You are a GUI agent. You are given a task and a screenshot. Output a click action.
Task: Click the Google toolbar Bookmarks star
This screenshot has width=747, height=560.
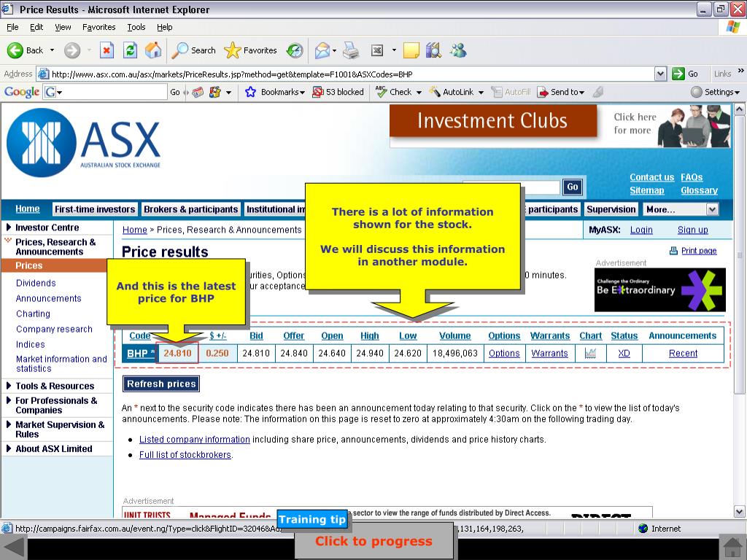click(x=251, y=92)
